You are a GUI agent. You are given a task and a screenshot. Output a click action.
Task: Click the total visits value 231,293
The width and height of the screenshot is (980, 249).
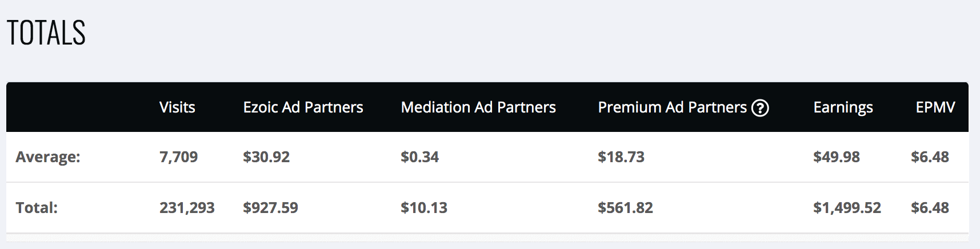tap(187, 208)
